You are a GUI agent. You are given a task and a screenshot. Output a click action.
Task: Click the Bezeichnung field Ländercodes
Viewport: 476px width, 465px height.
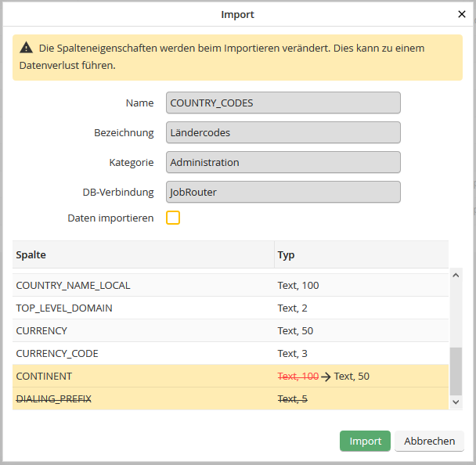pyautogui.click(x=283, y=132)
